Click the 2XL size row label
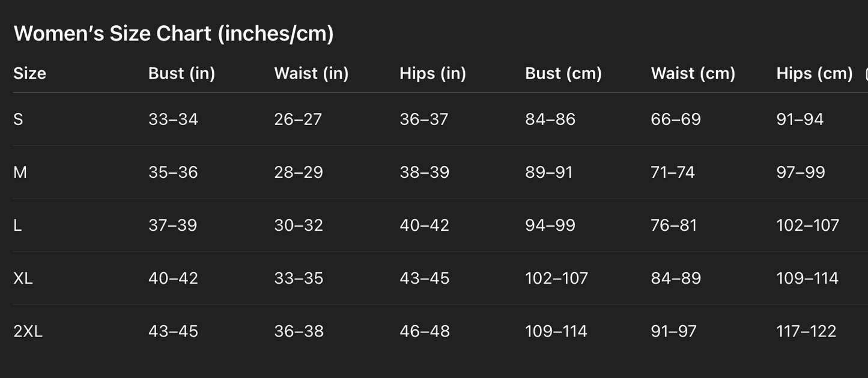Screen dimensions: 868x378 (x=28, y=331)
